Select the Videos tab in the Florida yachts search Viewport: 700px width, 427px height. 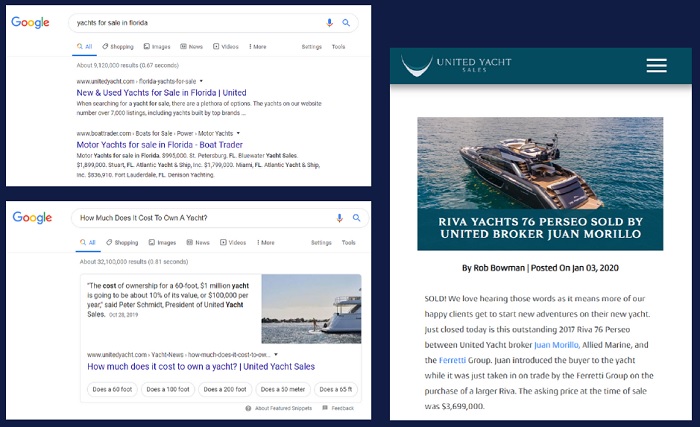coord(226,46)
